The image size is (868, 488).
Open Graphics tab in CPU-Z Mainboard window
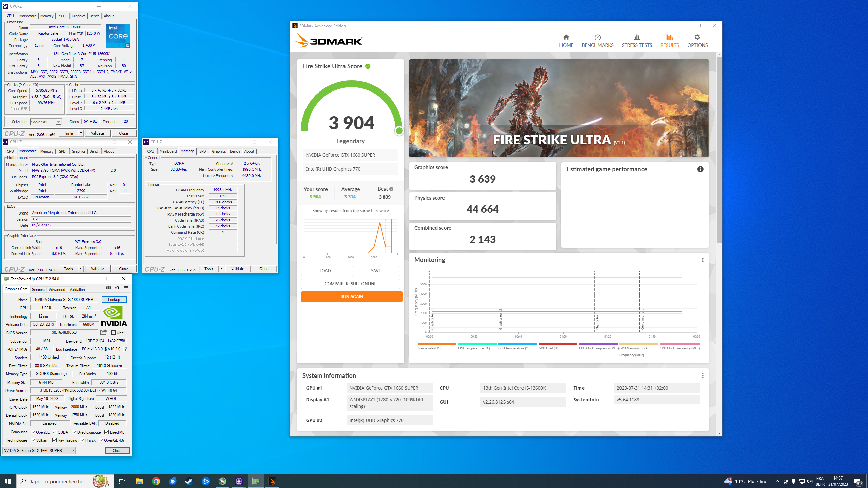(x=78, y=151)
